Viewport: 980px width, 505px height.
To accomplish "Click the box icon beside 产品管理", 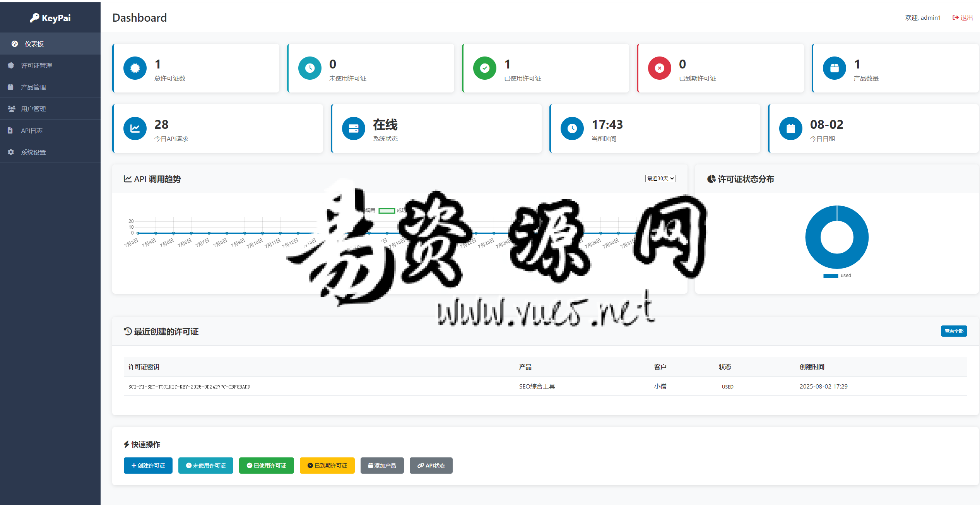I will 11,87.
